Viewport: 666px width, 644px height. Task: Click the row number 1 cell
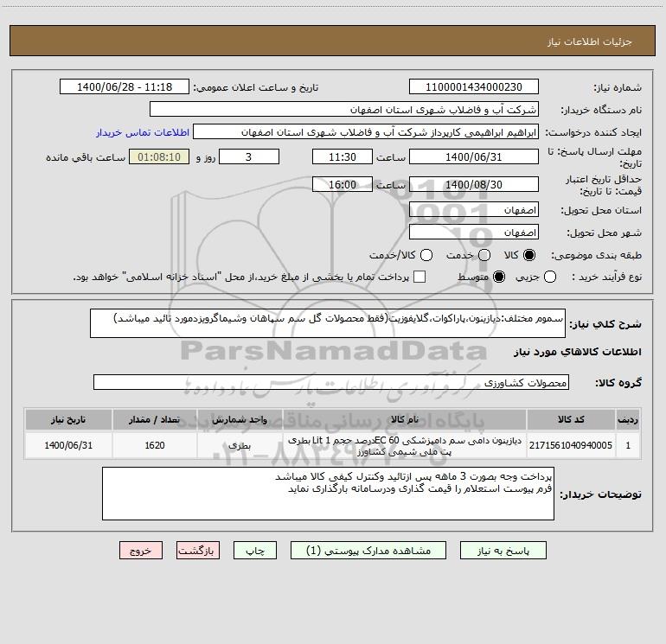628,445
